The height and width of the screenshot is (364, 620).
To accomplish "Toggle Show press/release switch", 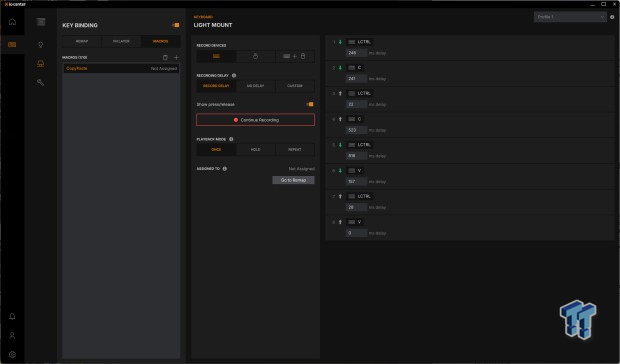I will click(310, 104).
